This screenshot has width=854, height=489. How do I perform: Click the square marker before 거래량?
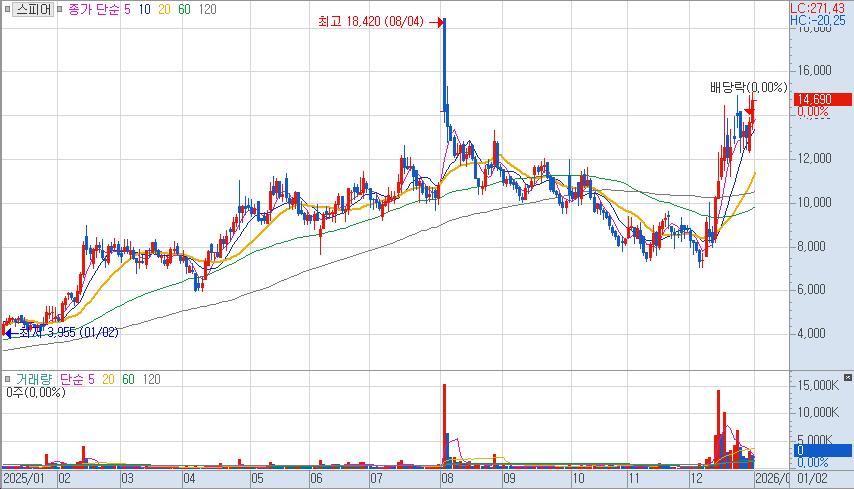pyautogui.click(x=8, y=379)
